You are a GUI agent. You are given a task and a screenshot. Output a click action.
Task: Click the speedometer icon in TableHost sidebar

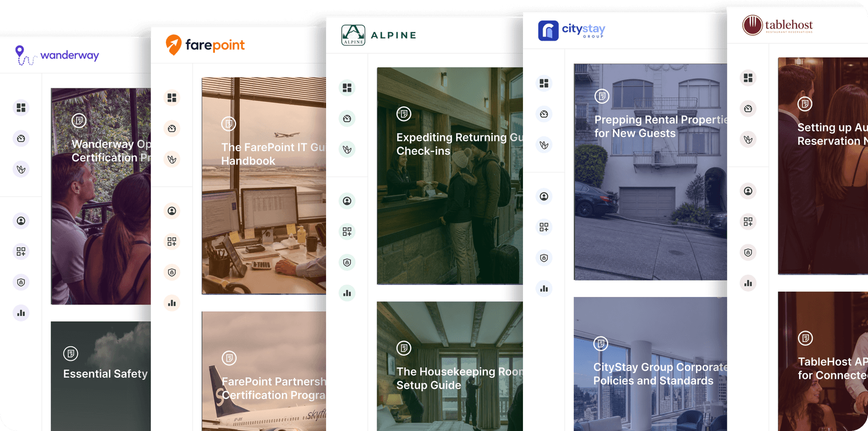(x=748, y=109)
